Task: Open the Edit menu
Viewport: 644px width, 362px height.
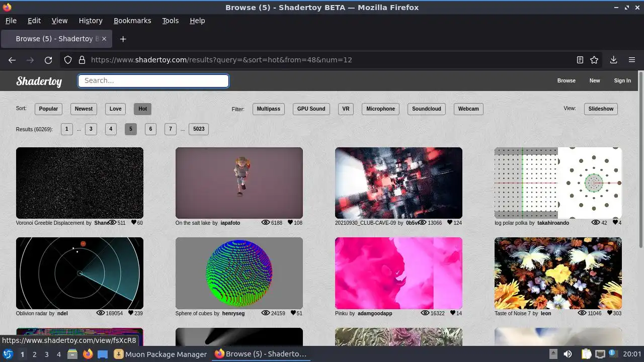Action: pyautogui.click(x=34, y=21)
